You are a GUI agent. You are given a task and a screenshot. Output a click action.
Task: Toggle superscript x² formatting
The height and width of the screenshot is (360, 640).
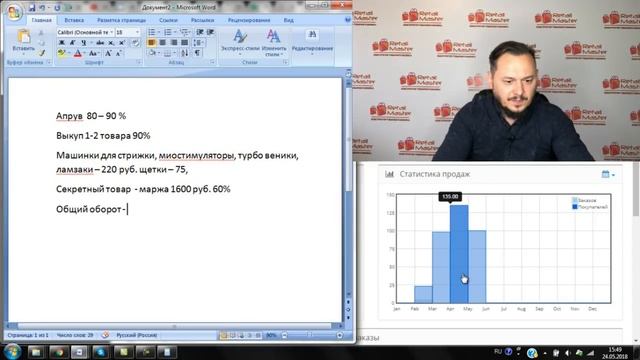tap(122, 43)
